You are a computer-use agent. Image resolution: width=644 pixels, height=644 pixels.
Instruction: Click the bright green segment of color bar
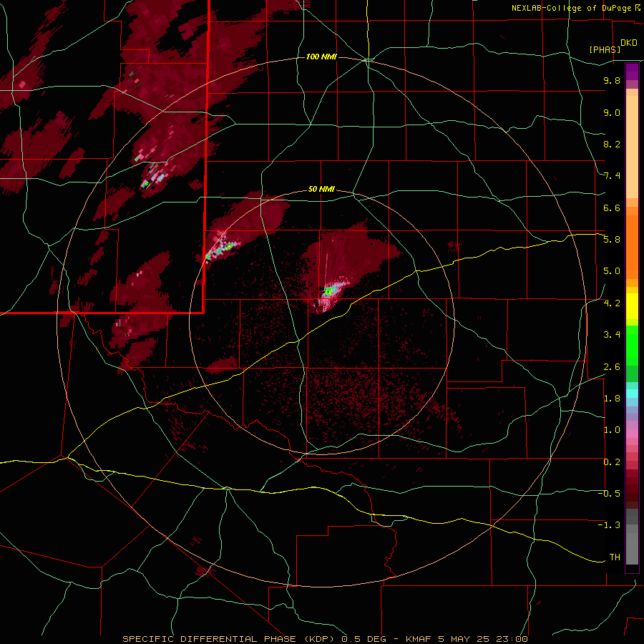click(x=632, y=345)
